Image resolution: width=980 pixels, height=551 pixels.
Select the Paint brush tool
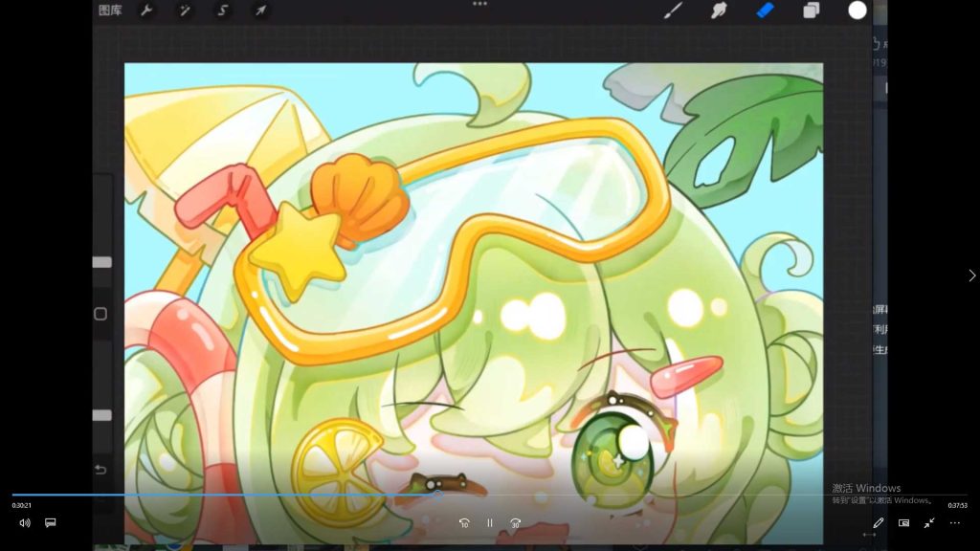coord(674,11)
